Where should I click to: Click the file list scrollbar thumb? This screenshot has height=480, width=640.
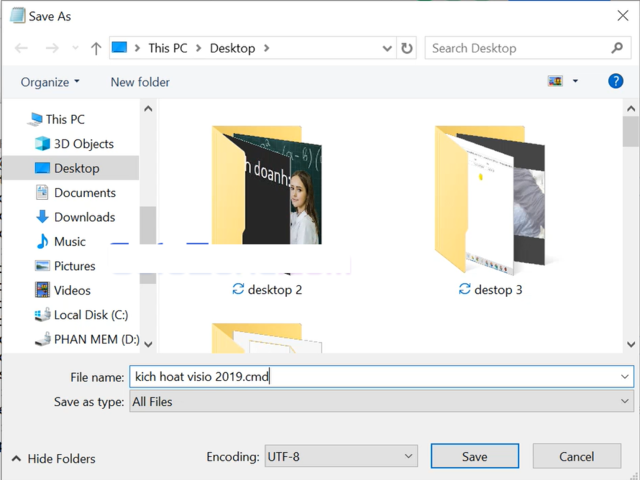coord(631,131)
